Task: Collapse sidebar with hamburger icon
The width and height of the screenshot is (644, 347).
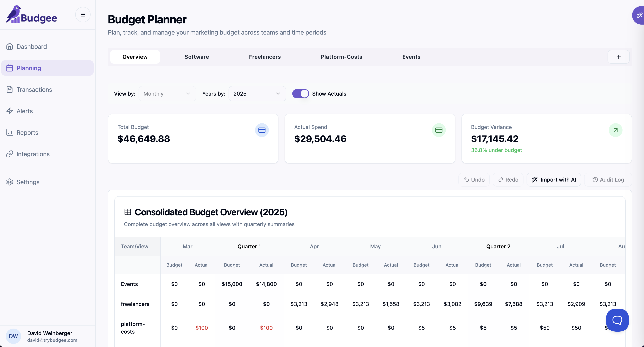Action: click(83, 15)
